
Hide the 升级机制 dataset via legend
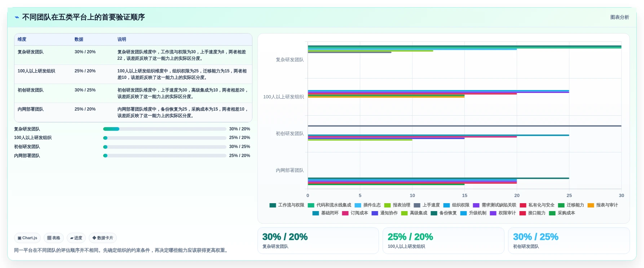click(473, 213)
